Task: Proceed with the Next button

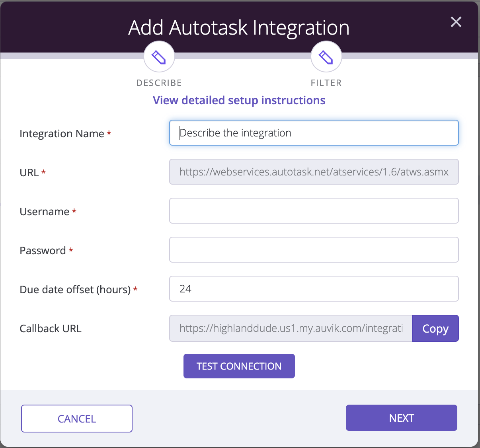Action: 402,418
